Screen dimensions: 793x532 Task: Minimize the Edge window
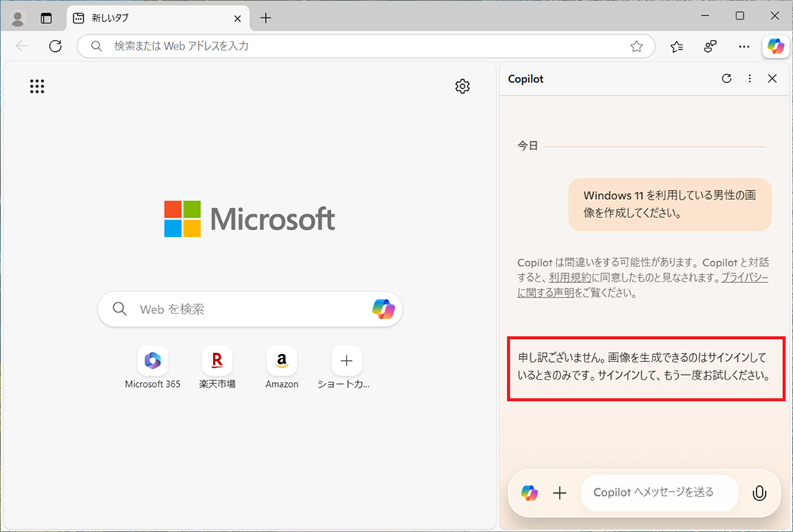tap(705, 16)
